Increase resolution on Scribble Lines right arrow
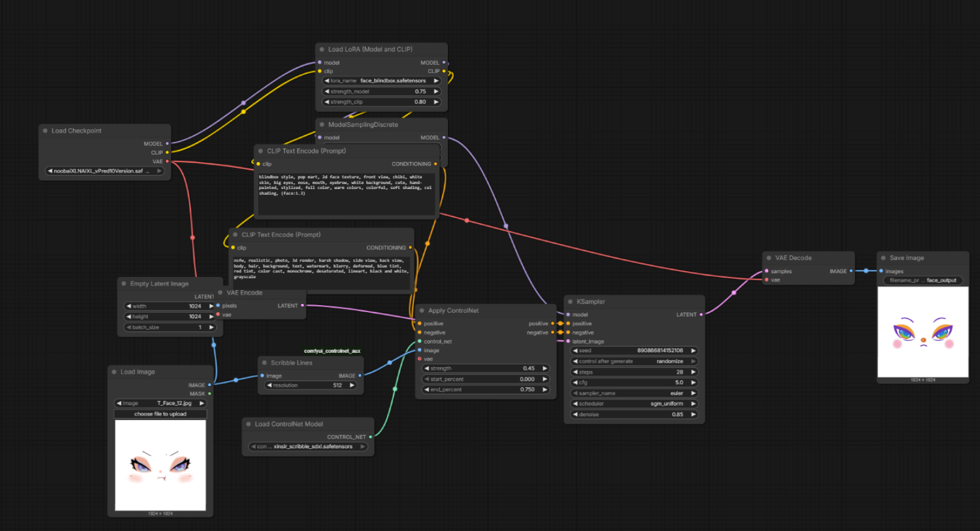The width and height of the screenshot is (980, 531). 351,386
